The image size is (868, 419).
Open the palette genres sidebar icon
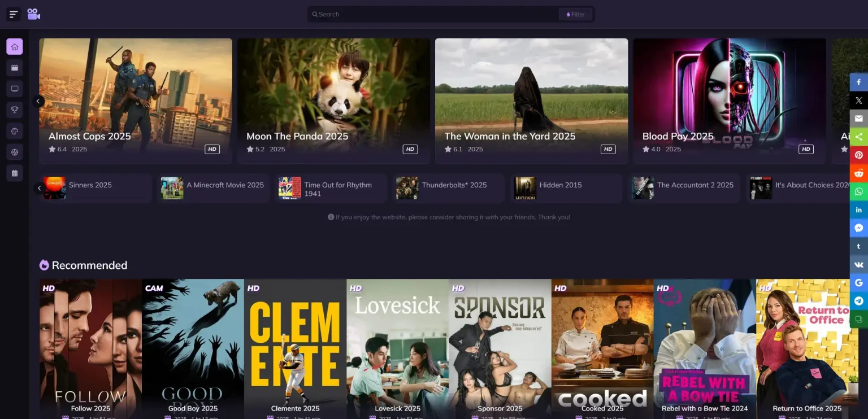coord(15,131)
